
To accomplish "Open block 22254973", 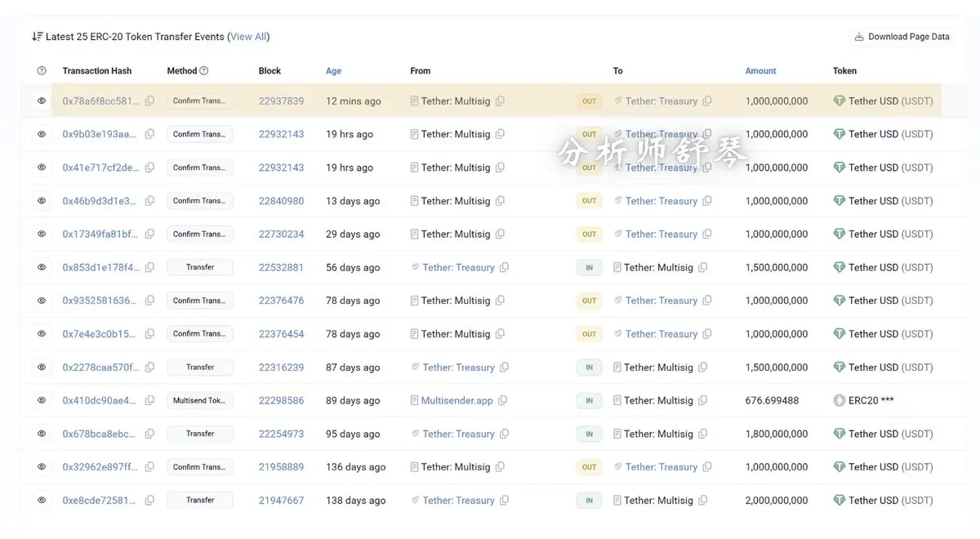I will click(x=281, y=434).
